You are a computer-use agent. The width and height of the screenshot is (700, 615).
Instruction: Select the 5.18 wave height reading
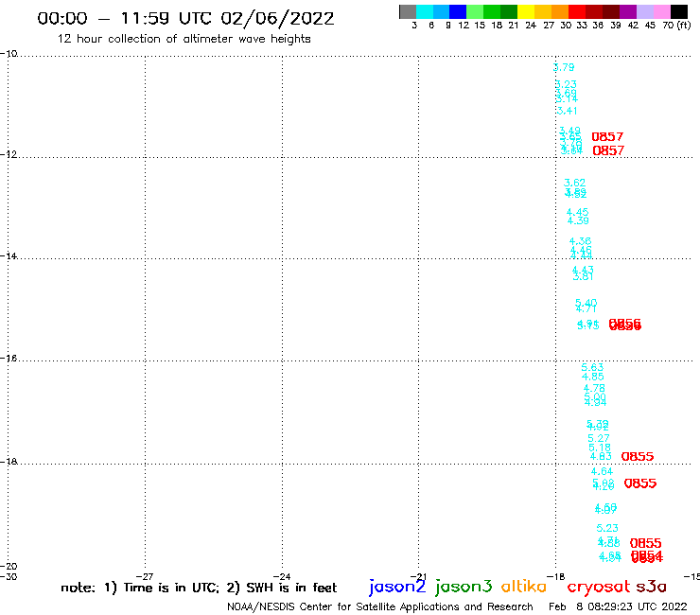pyautogui.click(x=600, y=448)
